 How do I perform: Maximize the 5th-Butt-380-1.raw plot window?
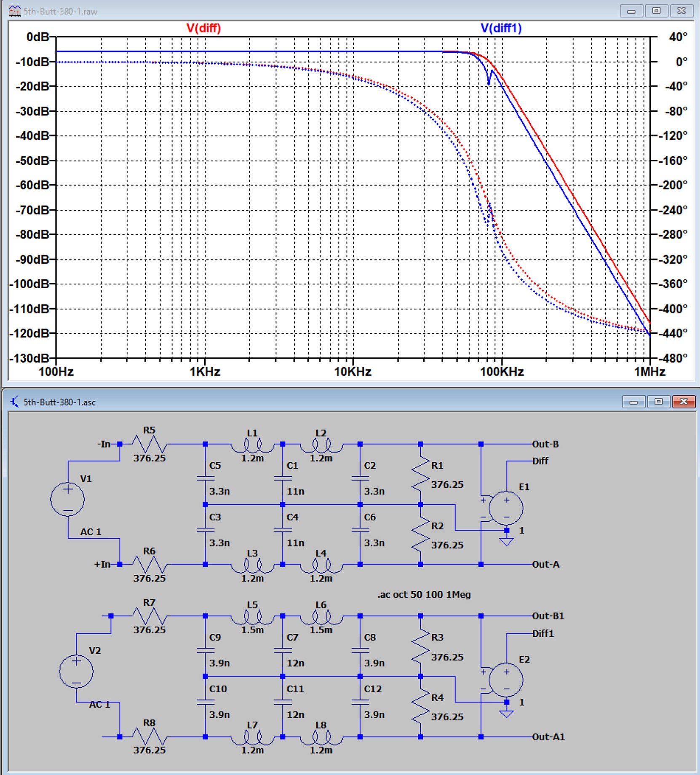[x=656, y=11]
